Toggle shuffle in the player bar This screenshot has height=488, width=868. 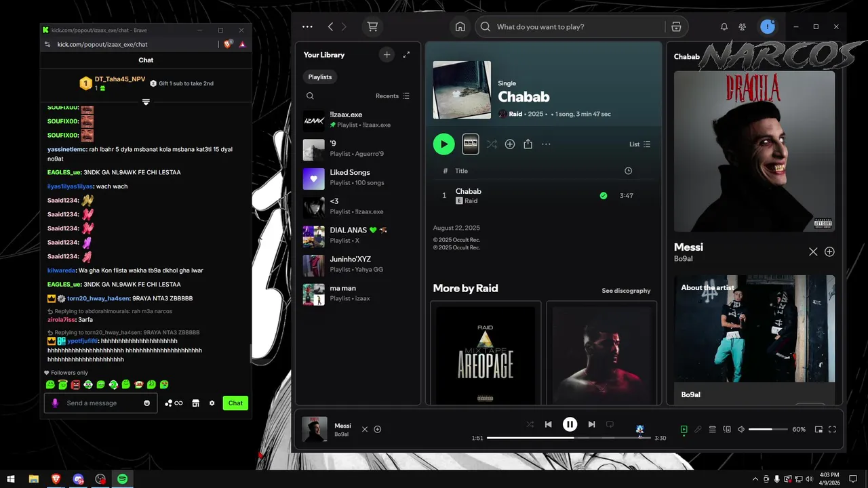[x=530, y=424]
